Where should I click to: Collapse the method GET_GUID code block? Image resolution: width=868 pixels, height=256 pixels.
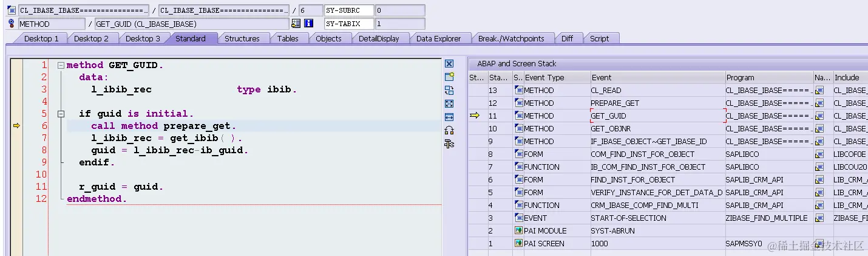[61, 65]
